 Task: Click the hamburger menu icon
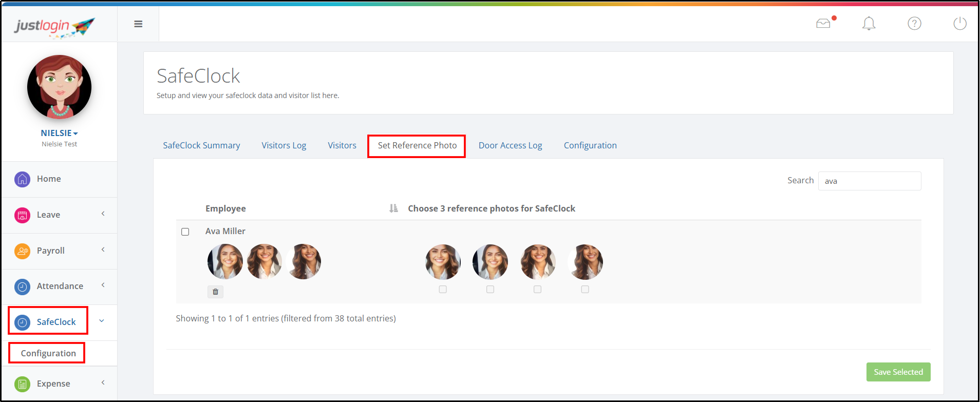tap(138, 24)
